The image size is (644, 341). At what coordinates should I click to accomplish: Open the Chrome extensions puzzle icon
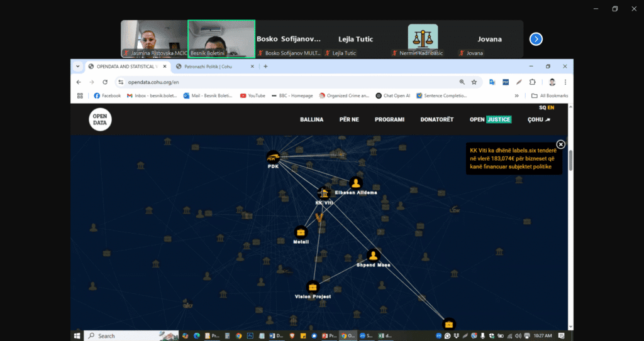533,82
